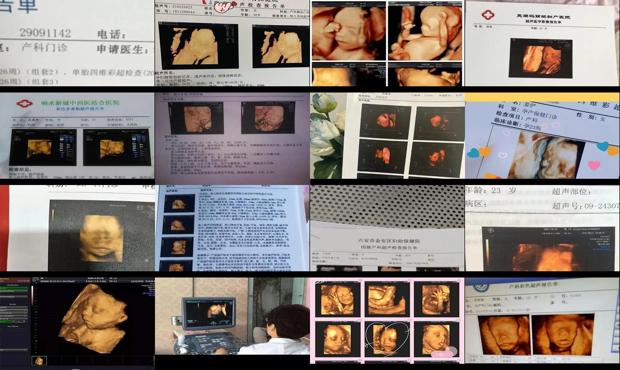Click large 3D fetal face in ultrasound software

[x=95, y=318]
